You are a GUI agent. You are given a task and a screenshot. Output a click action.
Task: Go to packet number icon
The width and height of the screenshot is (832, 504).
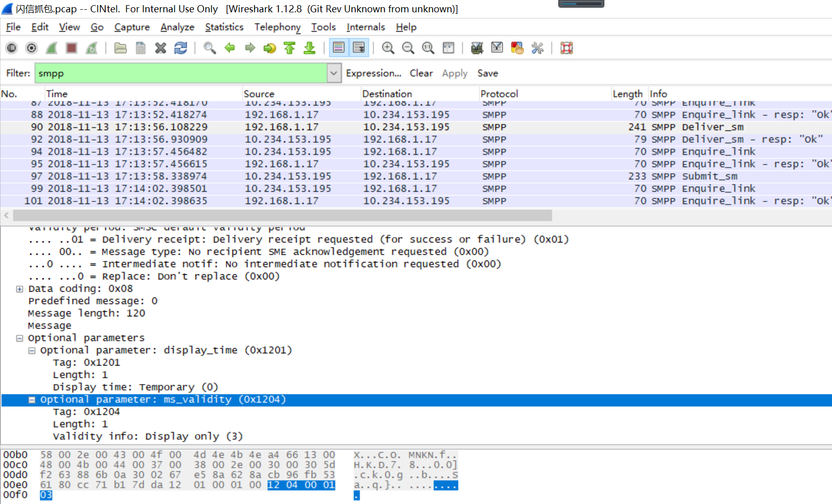270,48
